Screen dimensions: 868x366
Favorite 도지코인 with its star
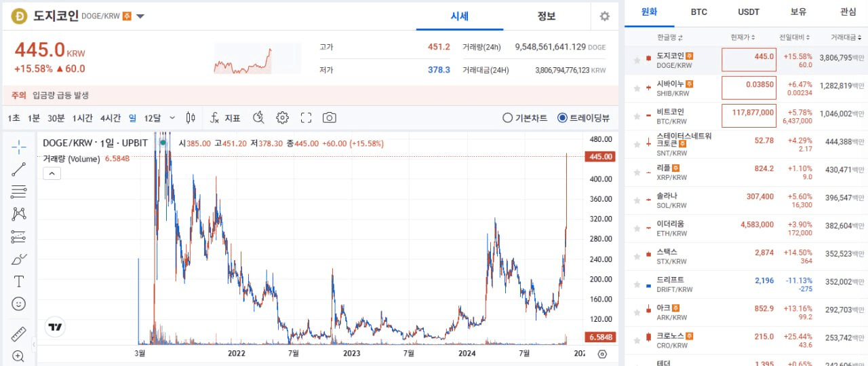tap(637, 60)
